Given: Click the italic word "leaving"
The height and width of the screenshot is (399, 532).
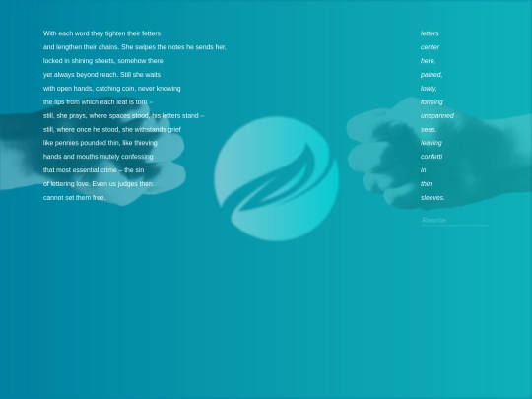Looking at the screenshot, I should click(x=431, y=143).
